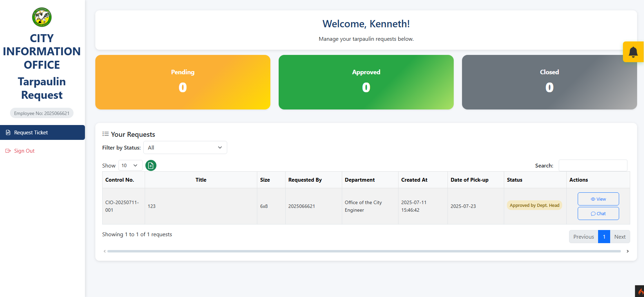
Task: Click Office of the City Engineer cell
Action: 370,206
